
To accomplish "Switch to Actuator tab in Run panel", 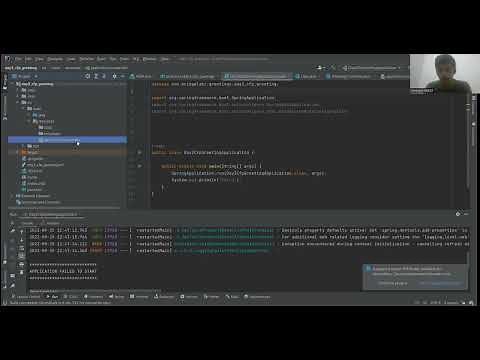I will pyautogui.click(x=51, y=223).
